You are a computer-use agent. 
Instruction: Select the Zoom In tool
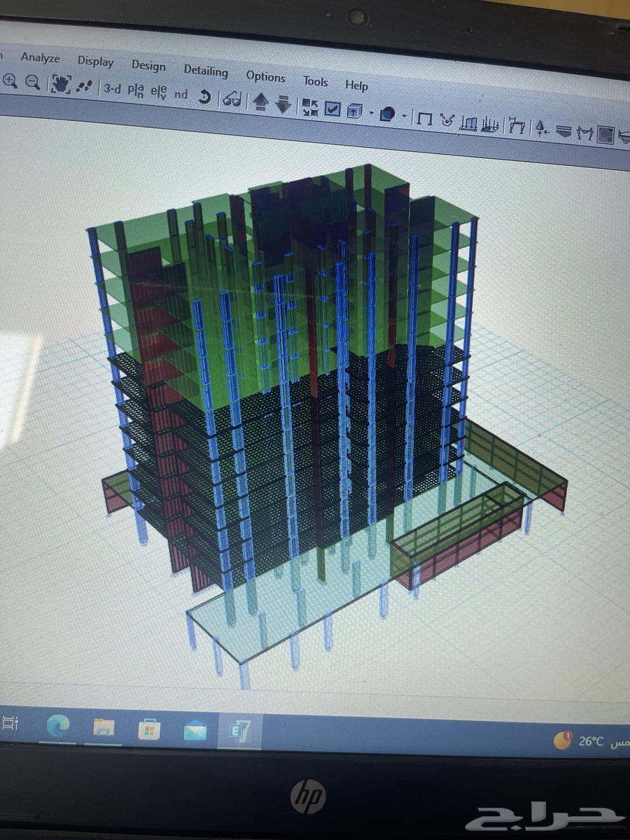click(x=9, y=80)
